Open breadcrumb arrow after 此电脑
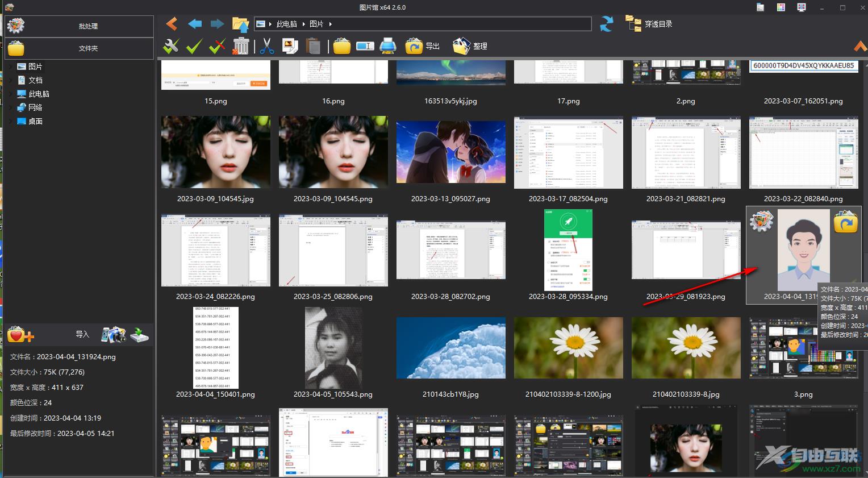The height and width of the screenshot is (478, 868). tap(304, 24)
